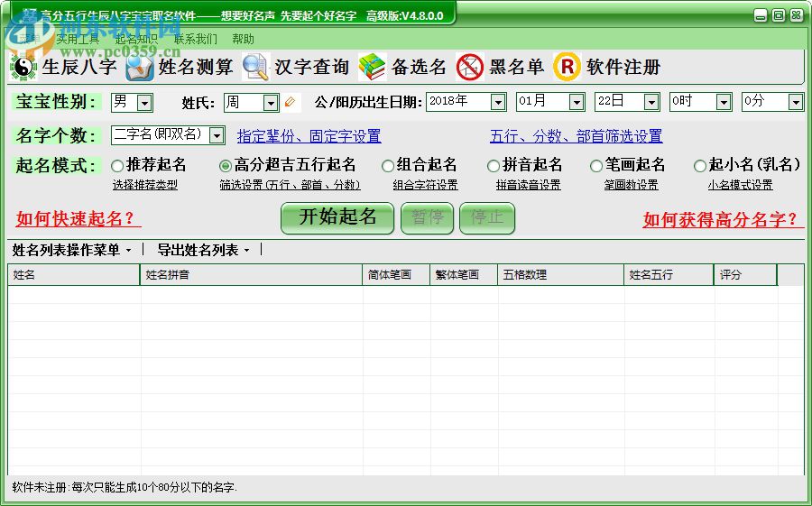Click the 姓名测算 toolbar label
812x506 pixels.
click(x=195, y=68)
